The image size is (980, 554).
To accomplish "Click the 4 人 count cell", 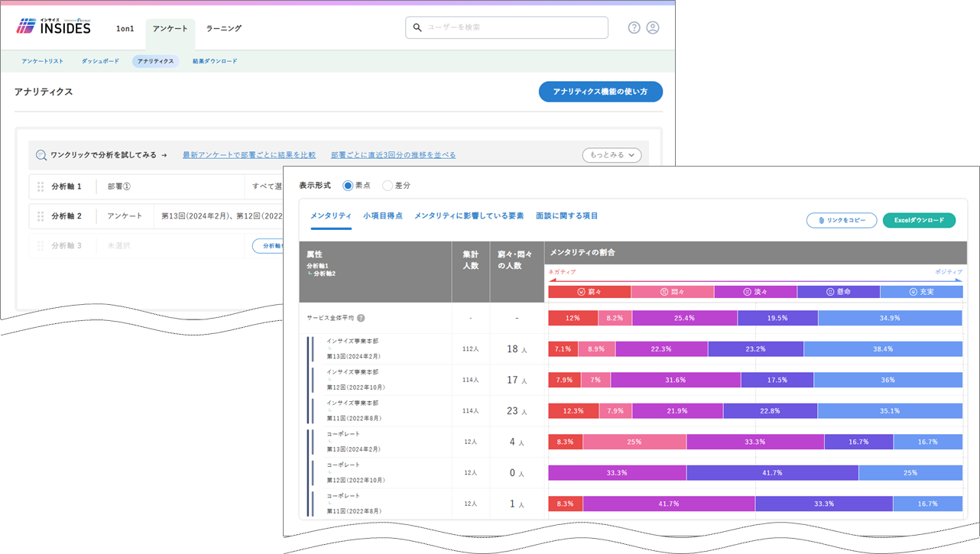I will click(517, 442).
